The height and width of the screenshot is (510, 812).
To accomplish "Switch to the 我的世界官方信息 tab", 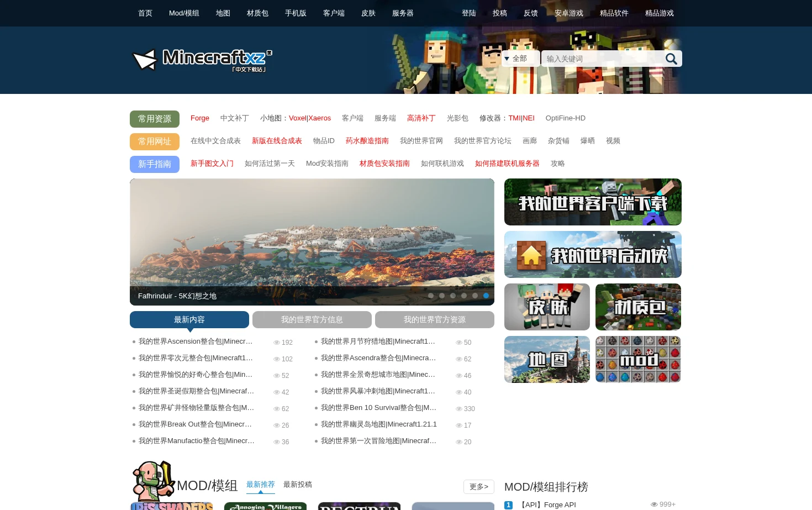I will click(312, 319).
